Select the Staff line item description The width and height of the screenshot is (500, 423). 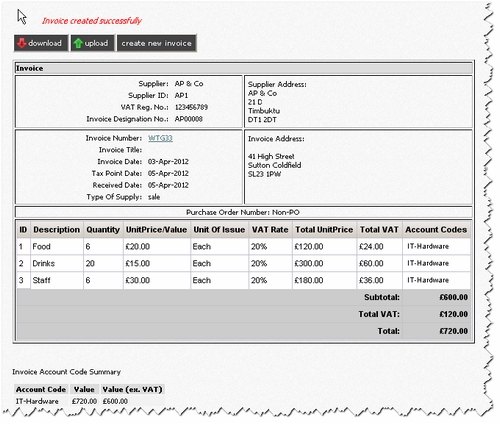41,280
